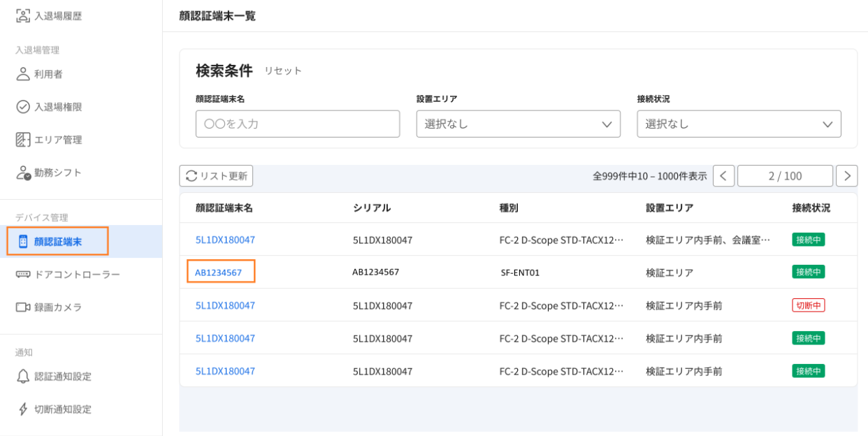Open 入退場履歴 from the sidebar icon
868x436 pixels.
(x=23, y=16)
